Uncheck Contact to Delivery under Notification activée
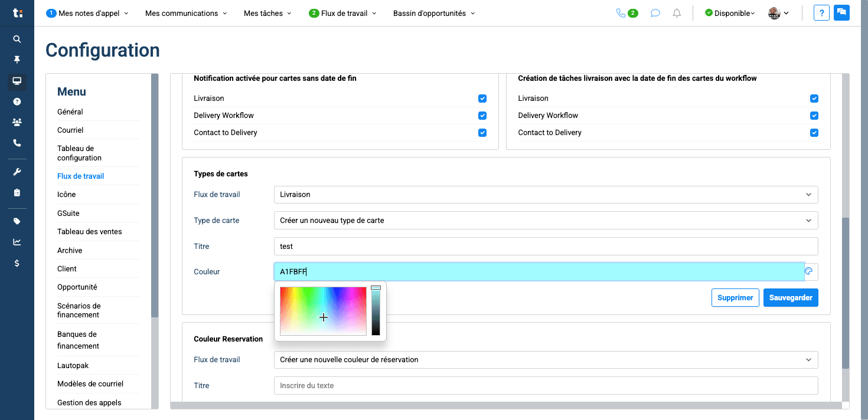The image size is (868, 420). 482,133
